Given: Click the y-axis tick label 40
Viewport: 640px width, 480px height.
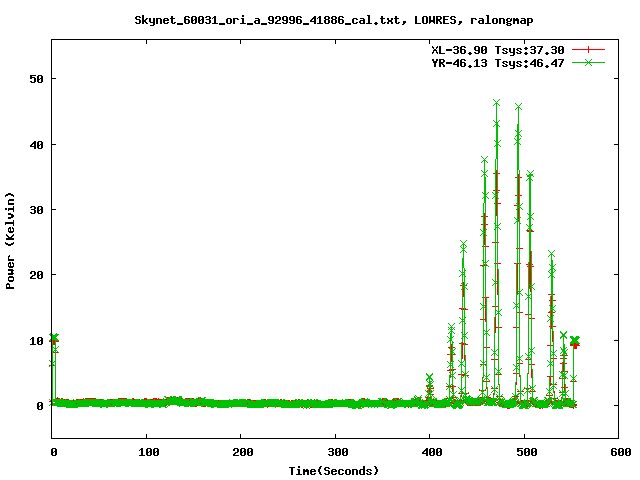Looking at the screenshot, I should click(x=36, y=144).
